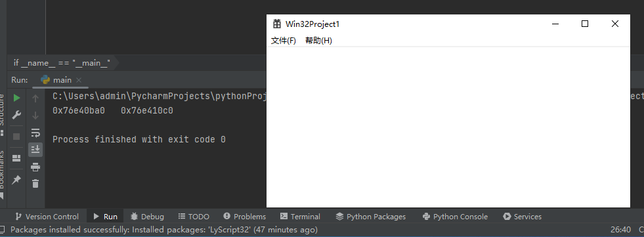This screenshot has height=237, width=644.
Task: Click the Restore Layout icon
Action: pos(16,158)
